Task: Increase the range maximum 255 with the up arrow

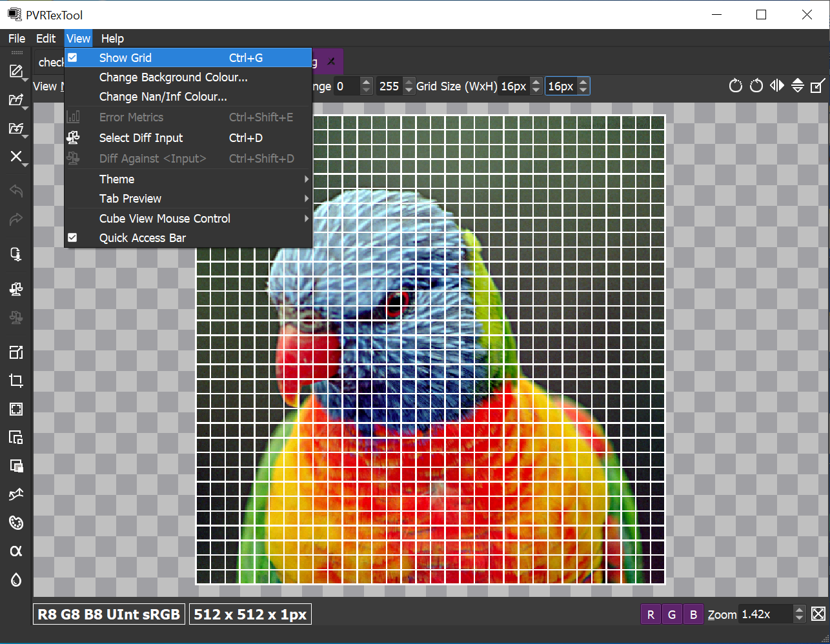Action: tap(408, 82)
